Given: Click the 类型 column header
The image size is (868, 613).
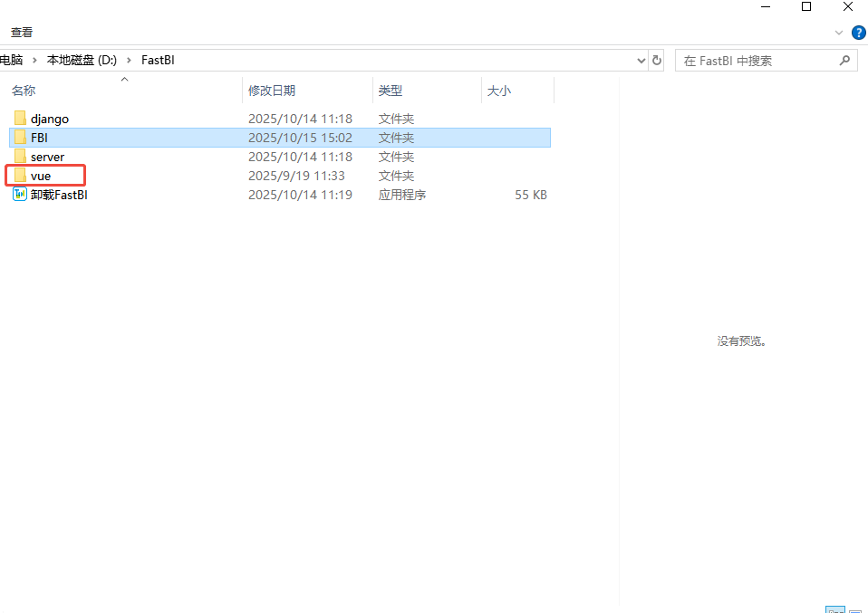Looking at the screenshot, I should pos(391,91).
